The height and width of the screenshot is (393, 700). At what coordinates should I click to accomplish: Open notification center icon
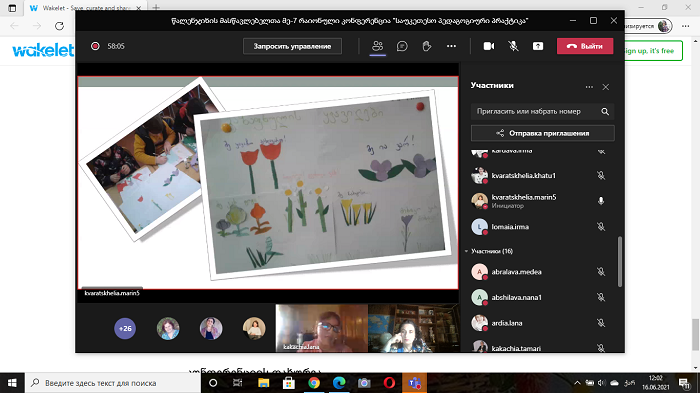tap(684, 383)
